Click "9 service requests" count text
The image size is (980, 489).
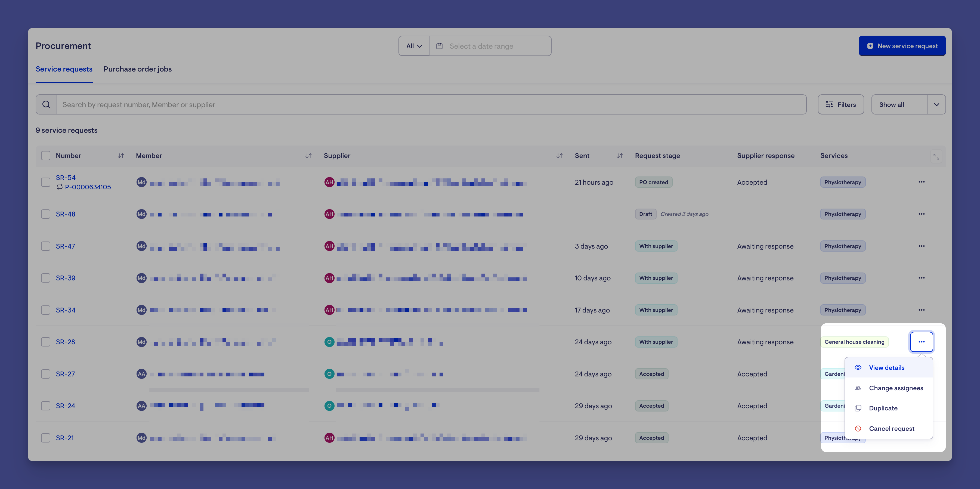click(67, 130)
